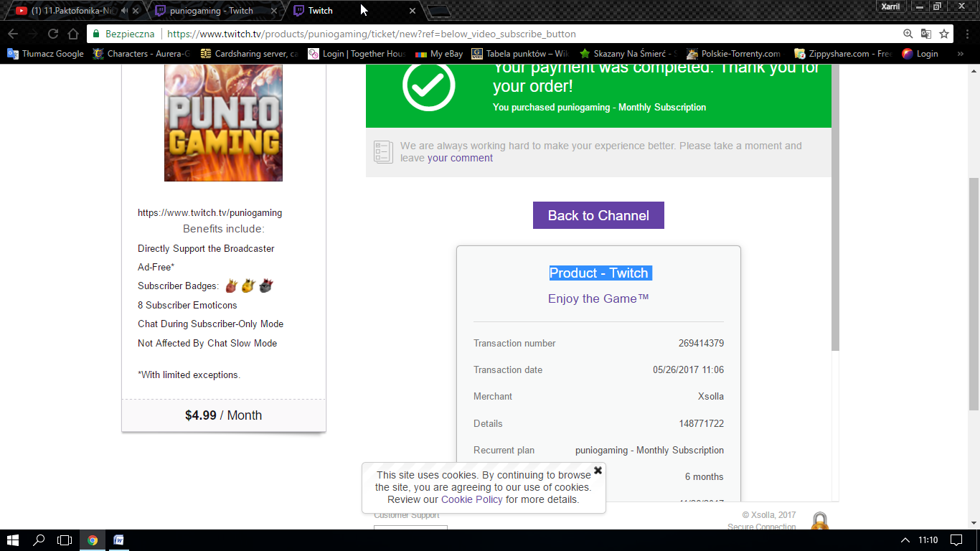This screenshot has width=980, height=551.
Task: Mute the YouTube tab speaker icon
Action: [125, 11]
